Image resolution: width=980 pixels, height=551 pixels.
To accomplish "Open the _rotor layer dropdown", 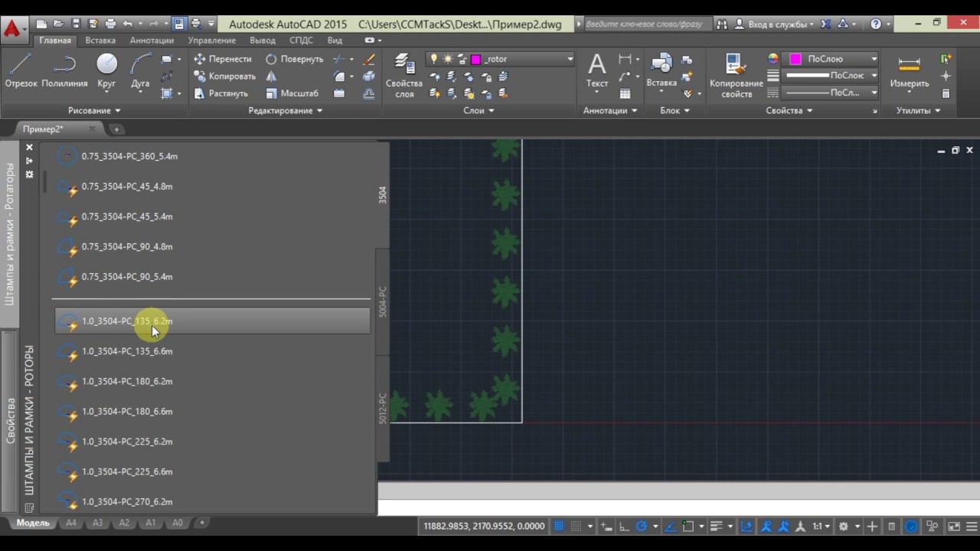I will (x=569, y=59).
